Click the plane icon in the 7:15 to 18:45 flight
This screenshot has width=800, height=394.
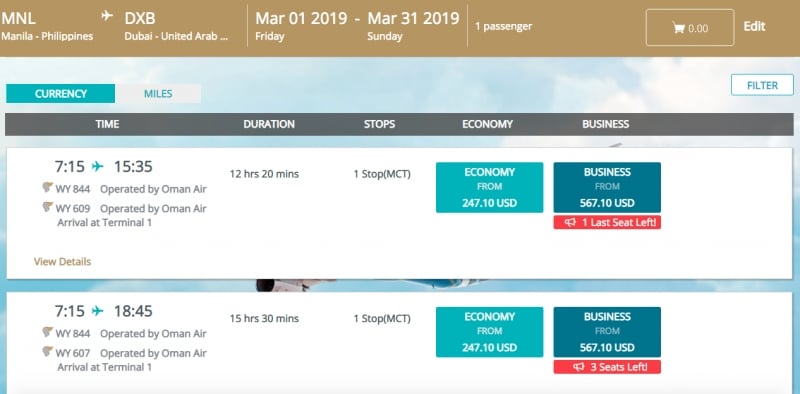click(97, 311)
